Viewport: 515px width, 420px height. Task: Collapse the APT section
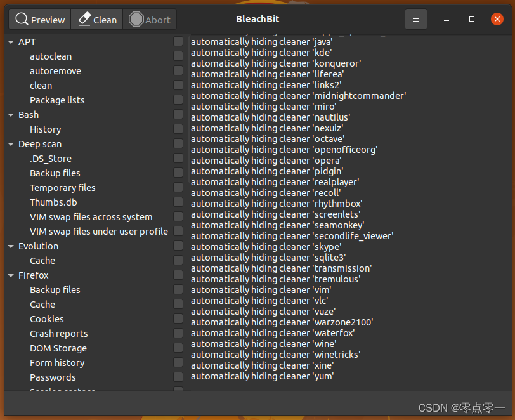click(10, 41)
